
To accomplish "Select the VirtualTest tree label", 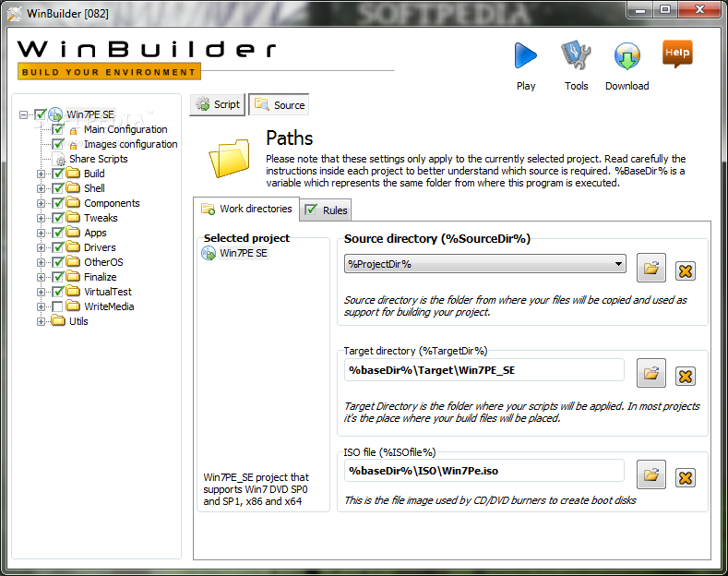I will pos(108,292).
